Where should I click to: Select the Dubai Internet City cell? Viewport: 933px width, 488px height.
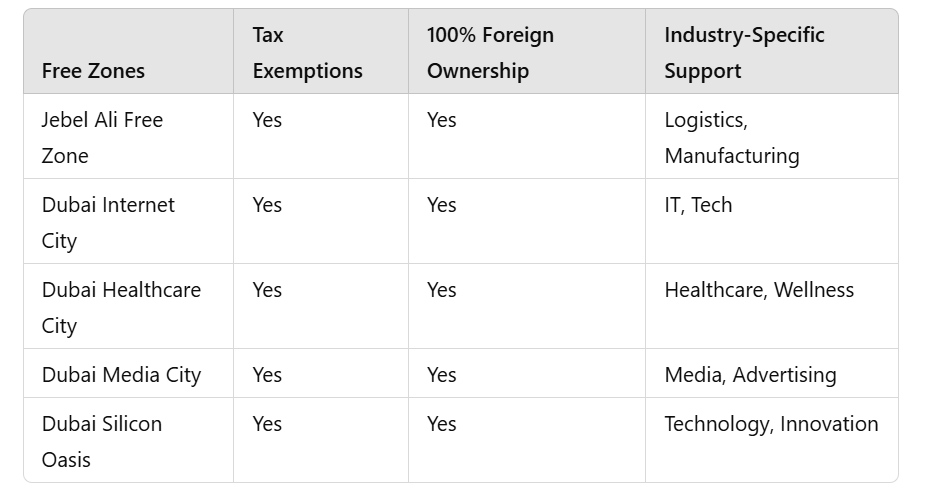[x=108, y=222]
